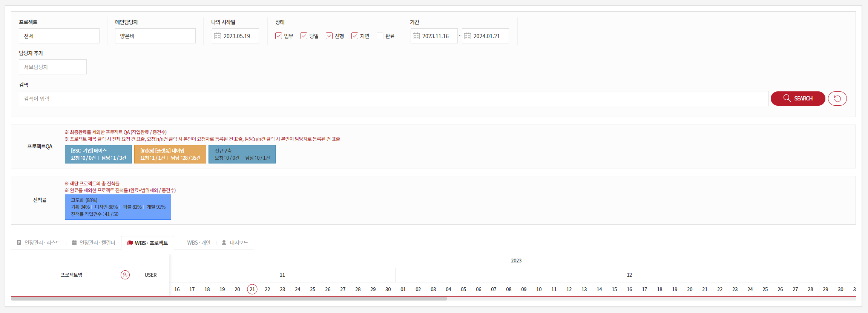The height and width of the screenshot is (313, 868).
Task: Toggle the 당일 status checkbox
Action: (x=304, y=36)
